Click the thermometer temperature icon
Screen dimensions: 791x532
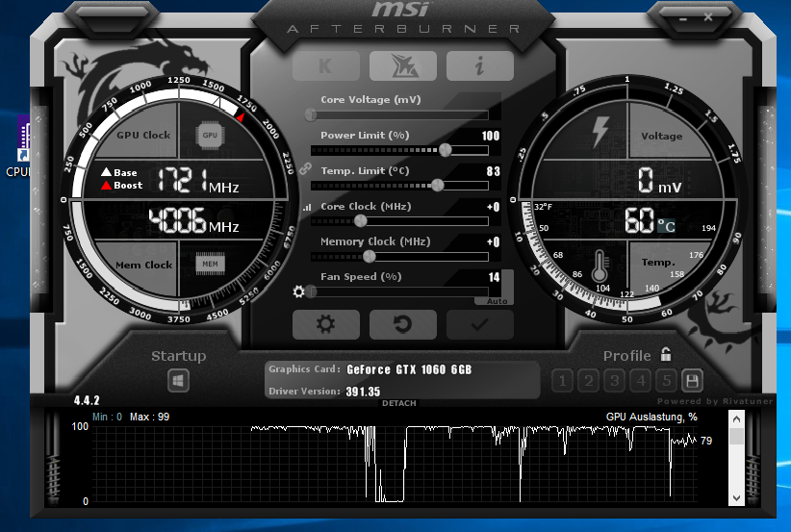pyautogui.click(x=600, y=266)
